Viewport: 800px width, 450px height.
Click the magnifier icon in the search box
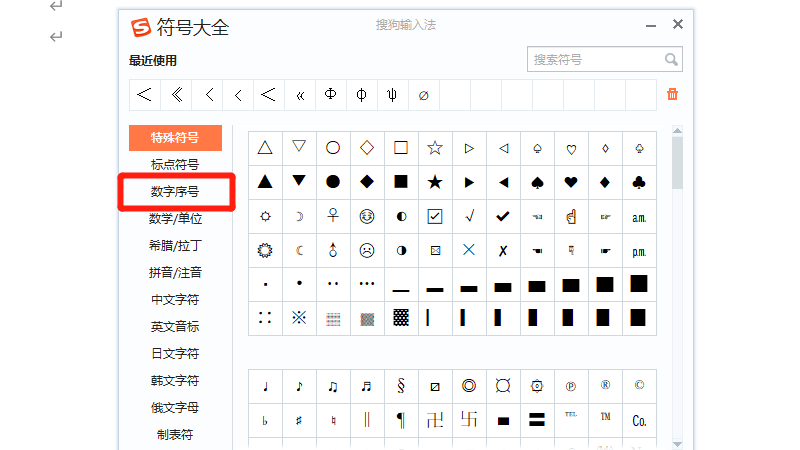671,60
